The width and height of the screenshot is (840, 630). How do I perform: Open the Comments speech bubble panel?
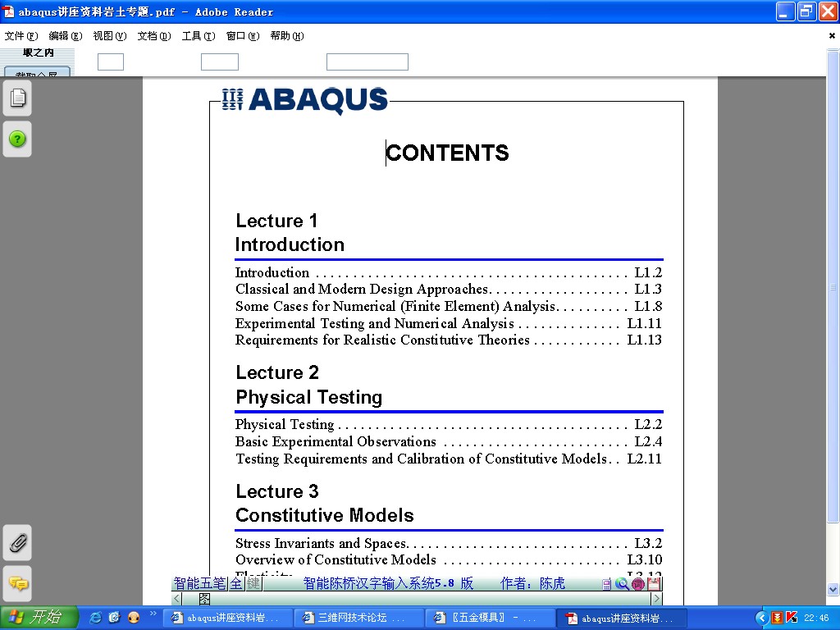pos(17,583)
